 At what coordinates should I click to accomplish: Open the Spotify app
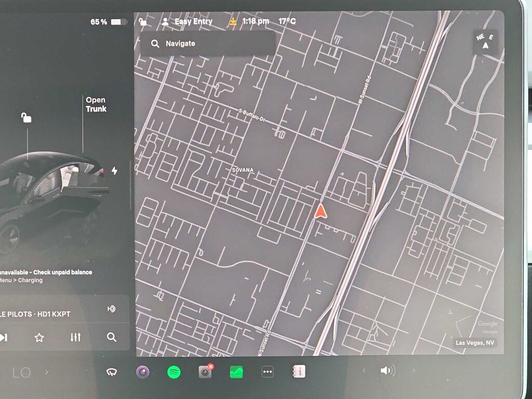[174, 371]
